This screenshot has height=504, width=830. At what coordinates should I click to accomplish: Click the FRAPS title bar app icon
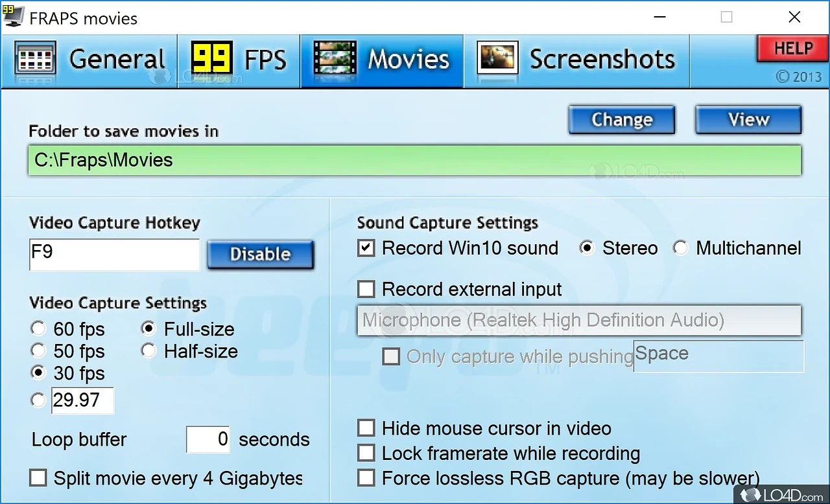[x=13, y=16]
